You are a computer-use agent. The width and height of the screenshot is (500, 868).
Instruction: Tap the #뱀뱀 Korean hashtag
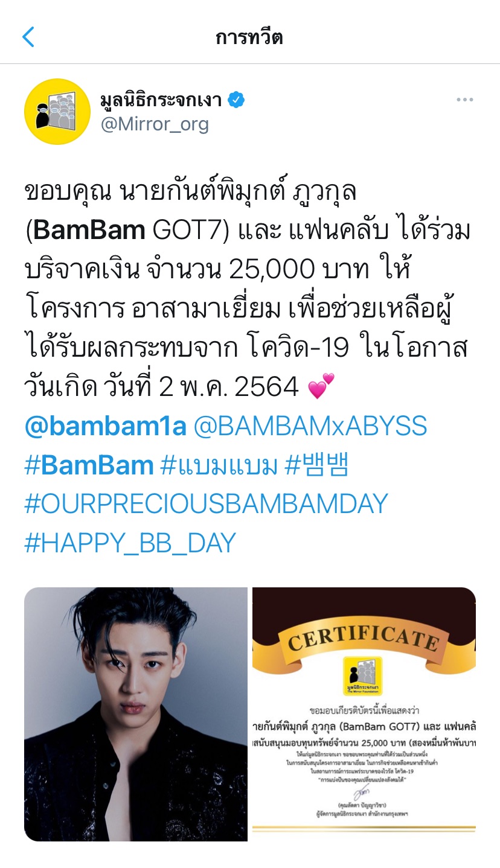pos(316,465)
